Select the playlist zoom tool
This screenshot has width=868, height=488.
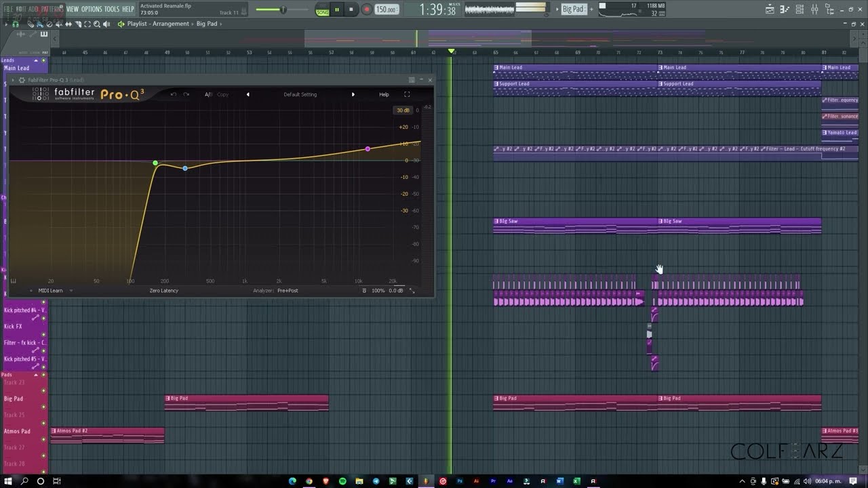pyautogui.click(x=97, y=24)
